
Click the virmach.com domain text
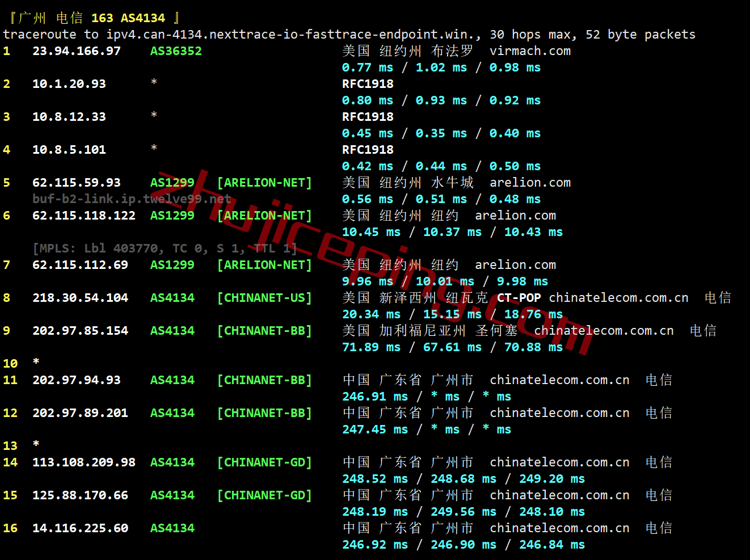[530, 51]
